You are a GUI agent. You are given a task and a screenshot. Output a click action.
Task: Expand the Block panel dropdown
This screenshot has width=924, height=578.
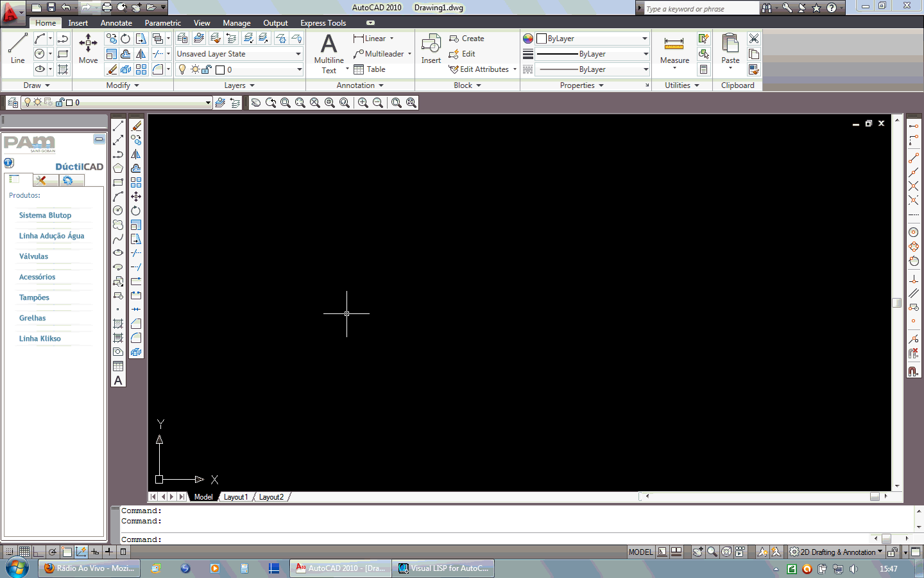tap(467, 85)
